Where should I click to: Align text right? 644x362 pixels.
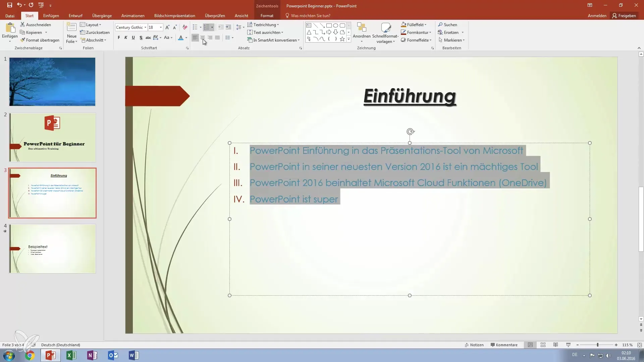click(x=210, y=38)
